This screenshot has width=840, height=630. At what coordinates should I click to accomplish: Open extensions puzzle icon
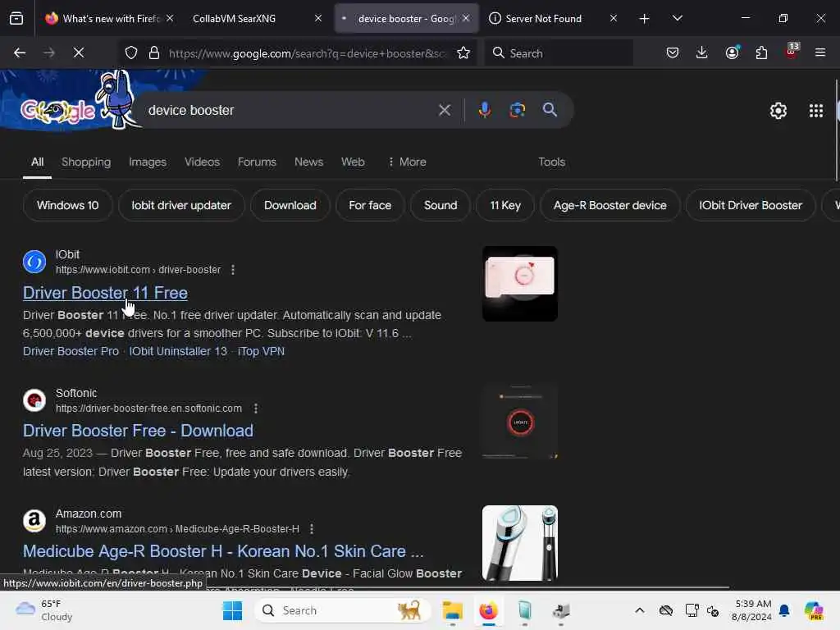coord(761,52)
